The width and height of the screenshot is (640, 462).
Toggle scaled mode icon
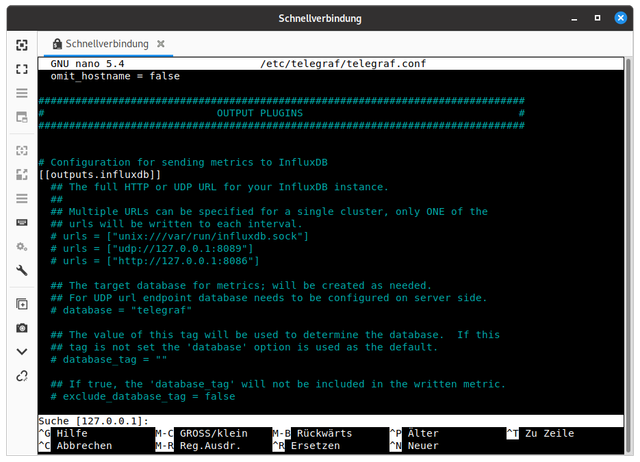(22, 175)
